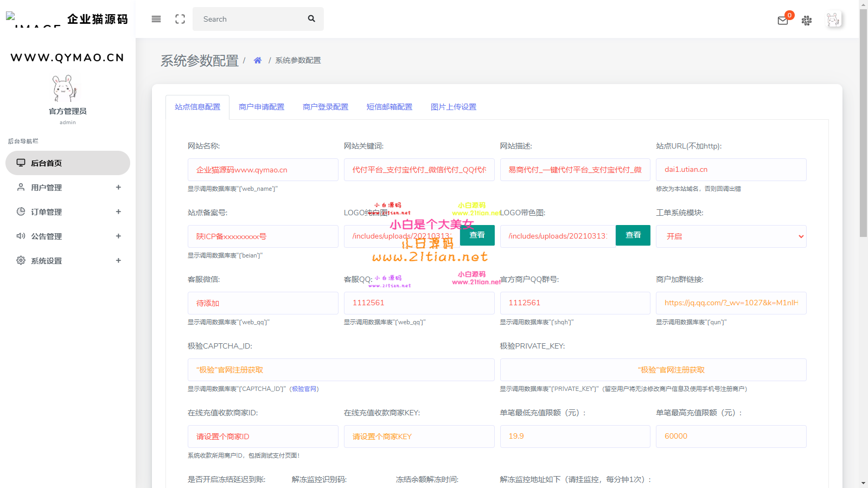Click the search magnifier icon

coord(311,18)
